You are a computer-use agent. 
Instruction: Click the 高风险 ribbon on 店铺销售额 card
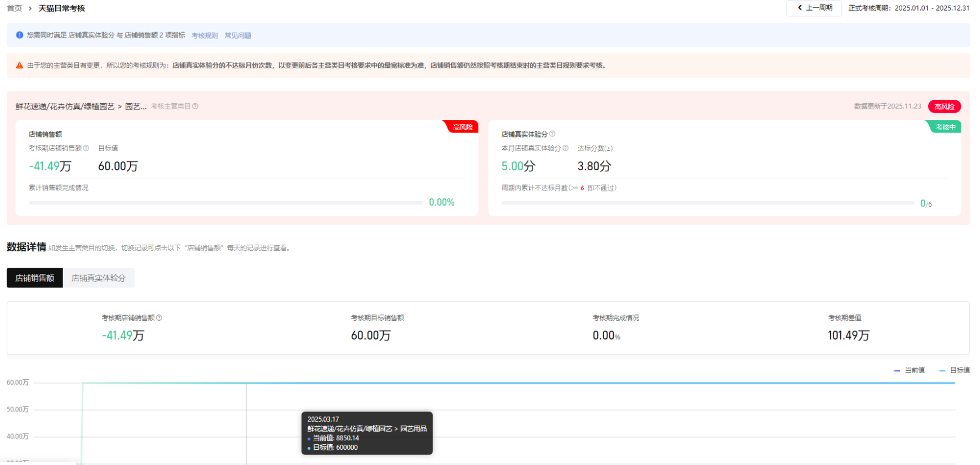[x=462, y=127]
